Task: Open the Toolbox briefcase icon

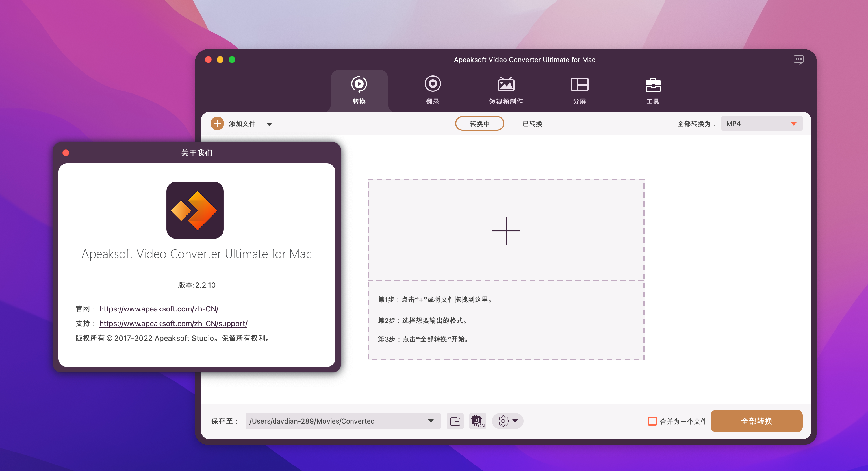Action: [x=653, y=85]
